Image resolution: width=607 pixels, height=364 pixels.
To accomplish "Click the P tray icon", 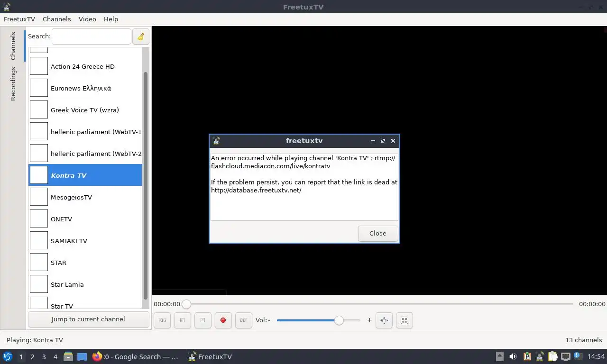I will [x=527, y=356].
